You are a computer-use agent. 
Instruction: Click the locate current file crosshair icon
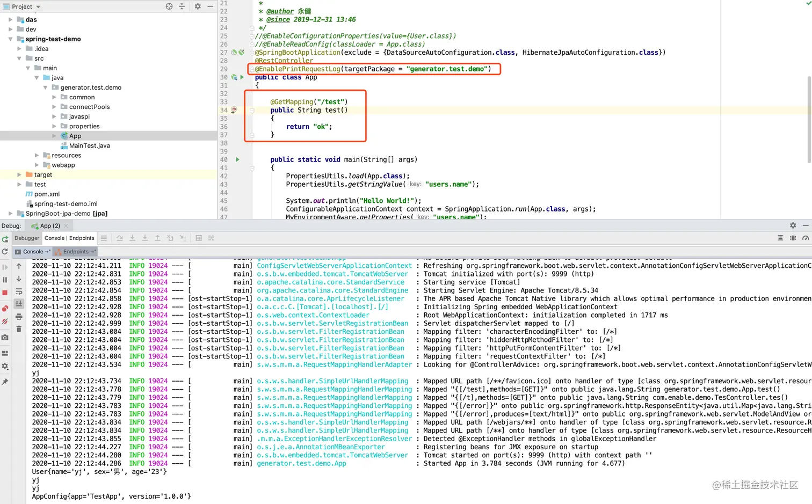[169, 6]
